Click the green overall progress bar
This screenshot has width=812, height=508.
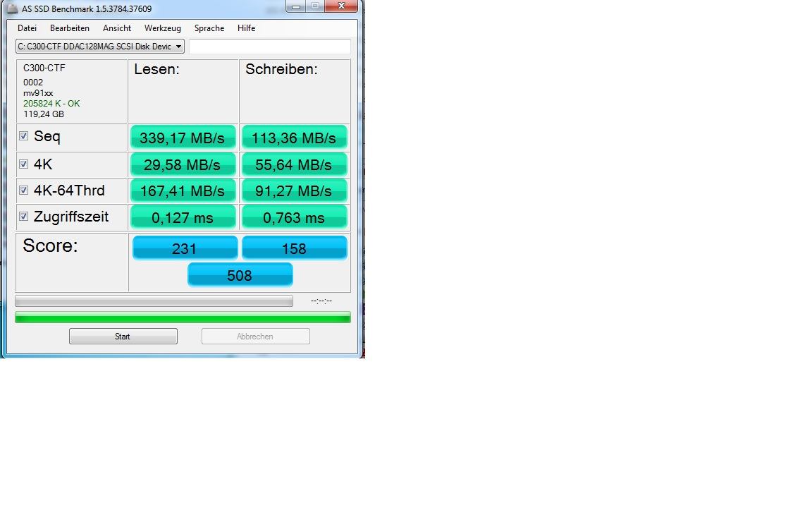(x=183, y=317)
